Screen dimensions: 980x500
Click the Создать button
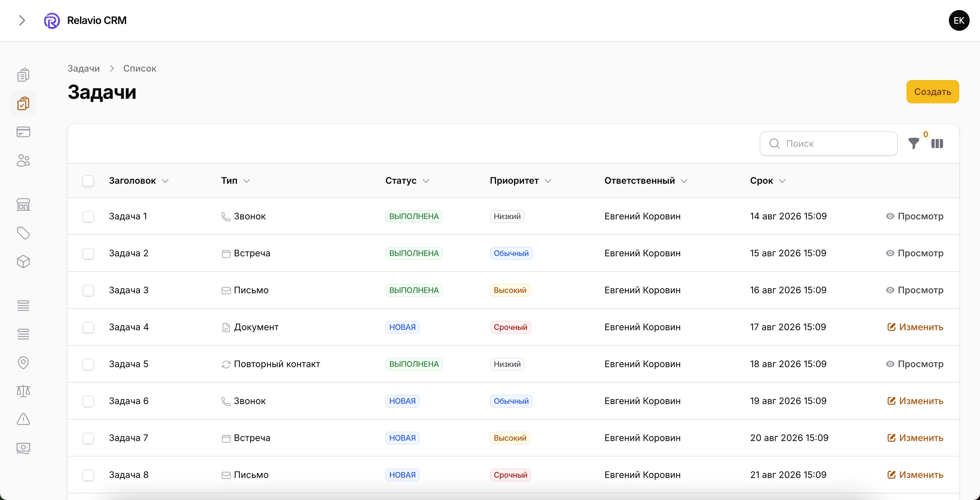932,92
